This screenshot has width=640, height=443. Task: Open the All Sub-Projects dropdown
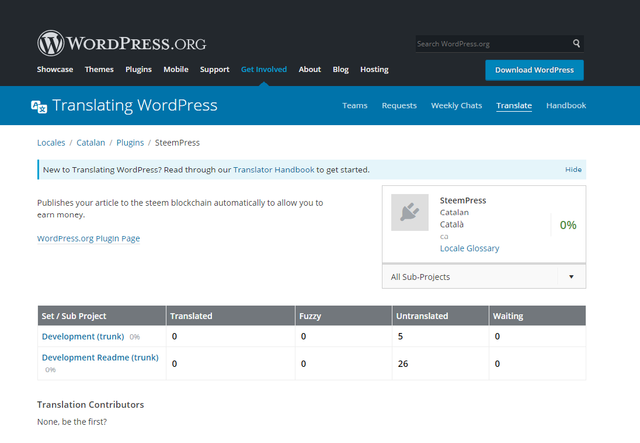484,277
